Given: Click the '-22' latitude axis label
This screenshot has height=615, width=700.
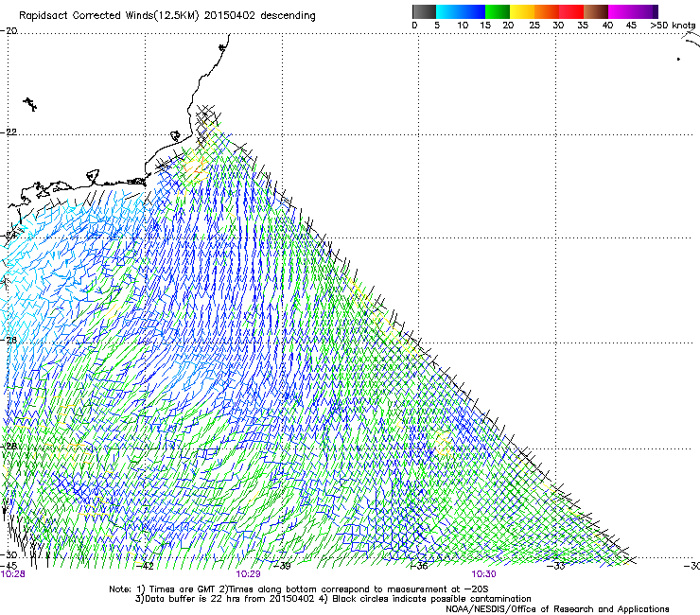Looking at the screenshot, I should pos(9,132).
